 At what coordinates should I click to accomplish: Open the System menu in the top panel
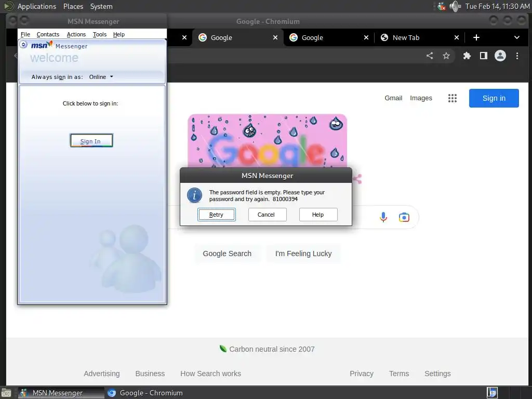101,6
